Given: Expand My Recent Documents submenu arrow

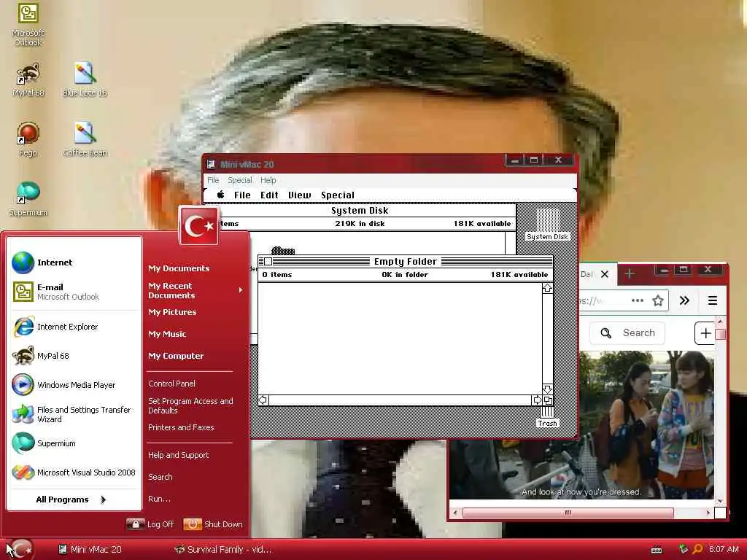Looking at the screenshot, I should click(241, 290).
